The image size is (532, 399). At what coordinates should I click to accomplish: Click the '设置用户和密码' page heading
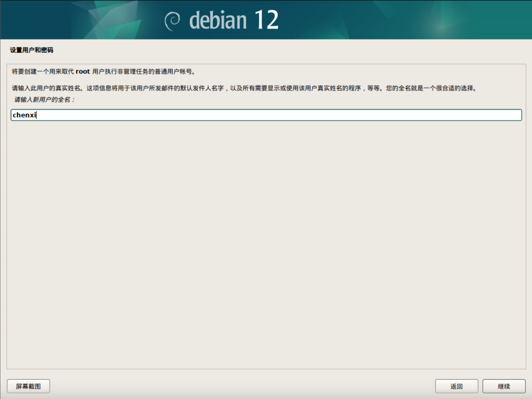pos(32,50)
